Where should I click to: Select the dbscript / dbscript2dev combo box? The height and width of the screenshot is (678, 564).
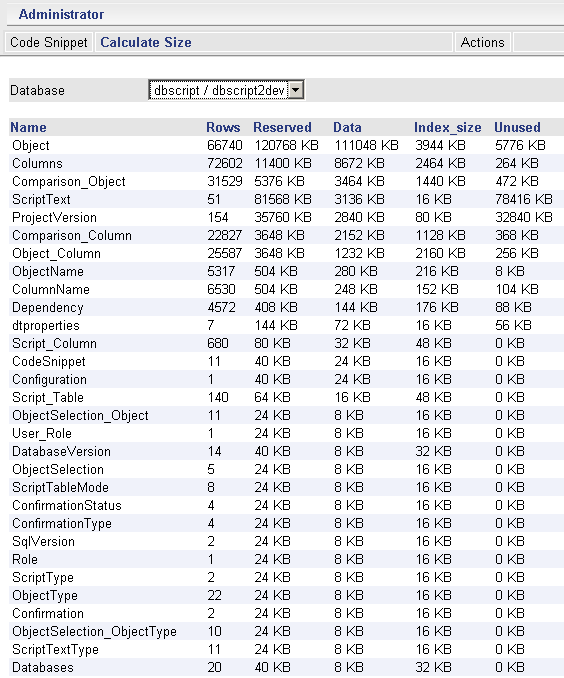point(226,90)
